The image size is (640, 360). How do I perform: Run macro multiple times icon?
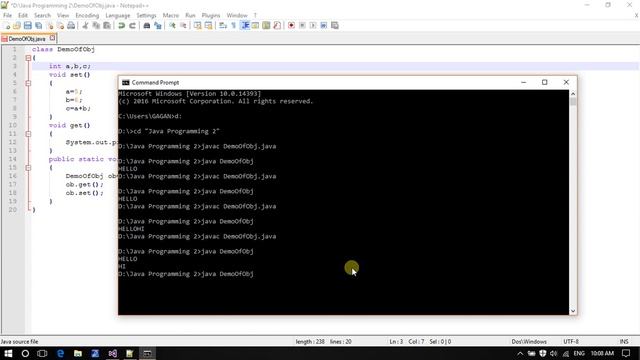[x=324, y=25]
